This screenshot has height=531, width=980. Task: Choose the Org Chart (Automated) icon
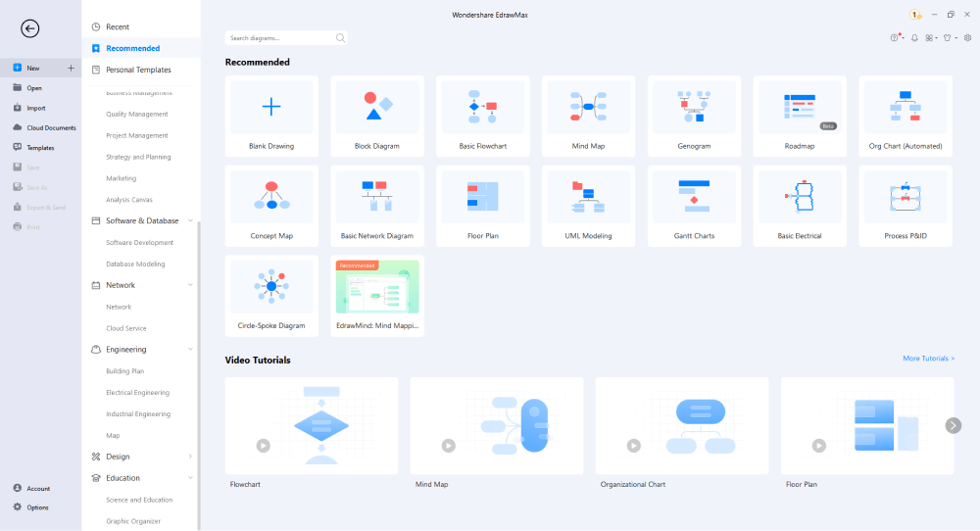pyautogui.click(x=905, y=106)
